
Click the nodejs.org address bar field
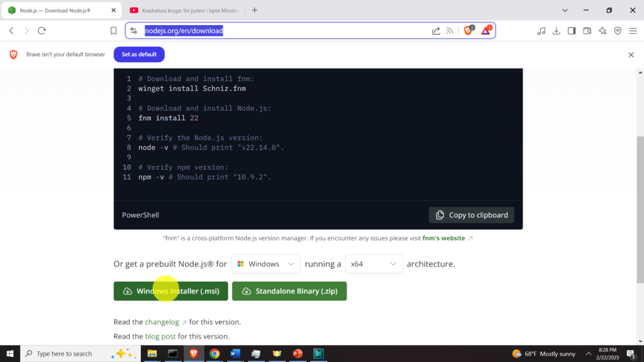283,31
